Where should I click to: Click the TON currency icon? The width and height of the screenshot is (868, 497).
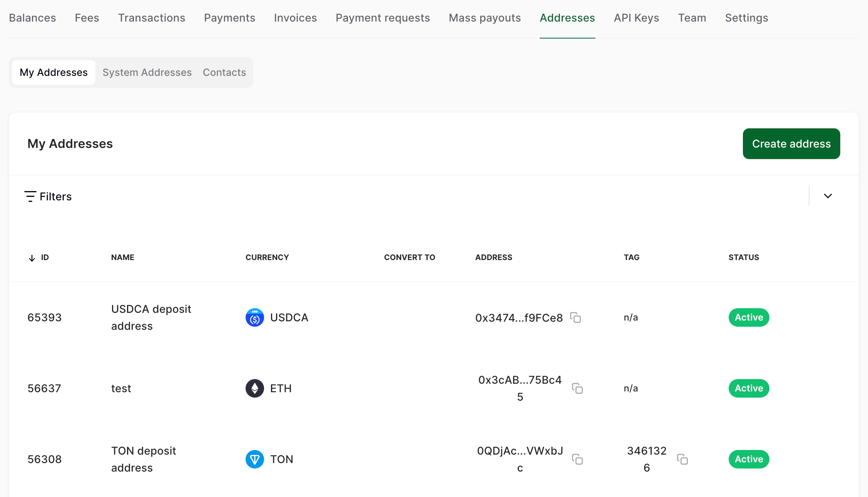pos(255,459)
